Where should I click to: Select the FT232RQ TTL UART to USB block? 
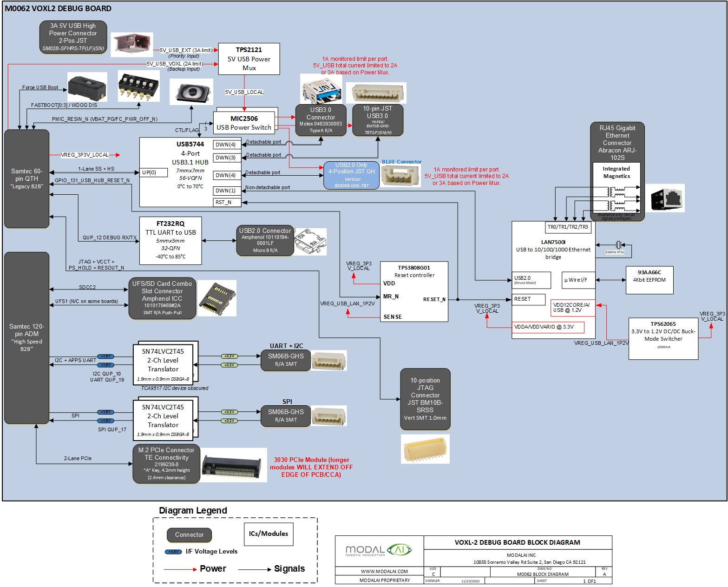point(171,241)
